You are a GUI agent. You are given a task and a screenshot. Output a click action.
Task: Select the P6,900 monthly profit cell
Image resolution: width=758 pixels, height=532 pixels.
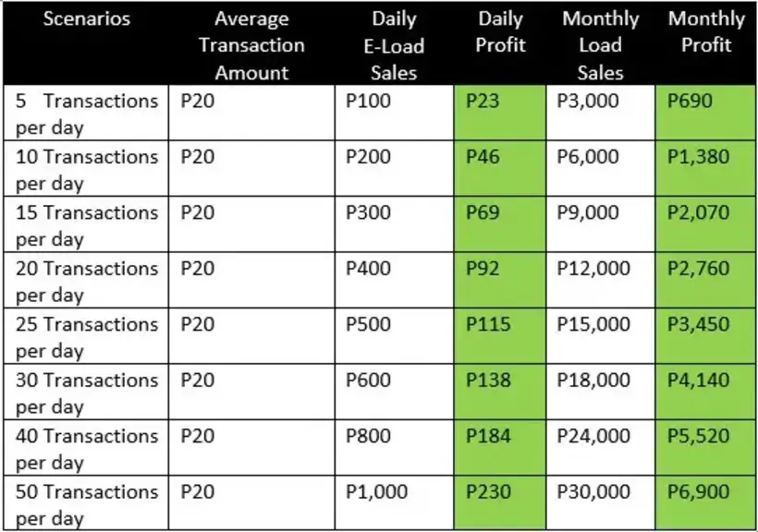click(x=706, y=502)
